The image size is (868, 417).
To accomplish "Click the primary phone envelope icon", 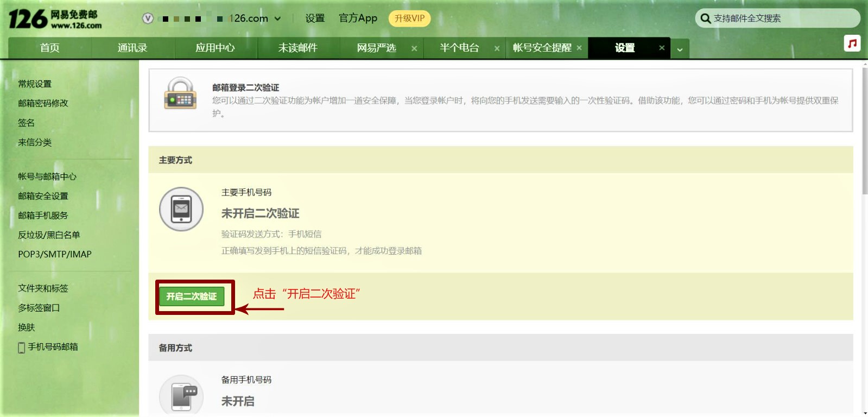I will [181, 209].
